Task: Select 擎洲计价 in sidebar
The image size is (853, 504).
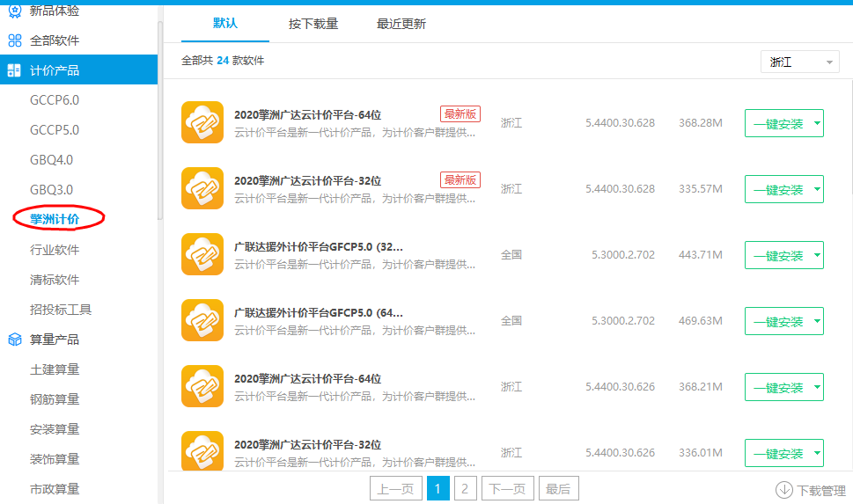Action: (55, 219)
